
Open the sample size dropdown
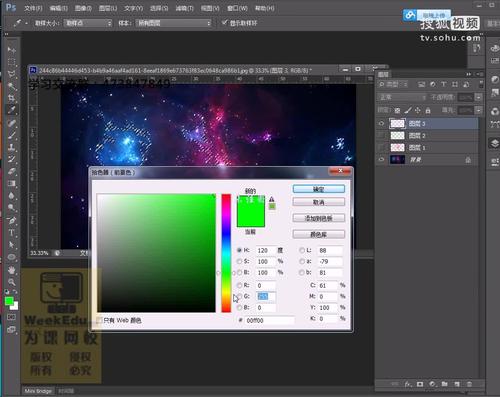tap(88, 23)
